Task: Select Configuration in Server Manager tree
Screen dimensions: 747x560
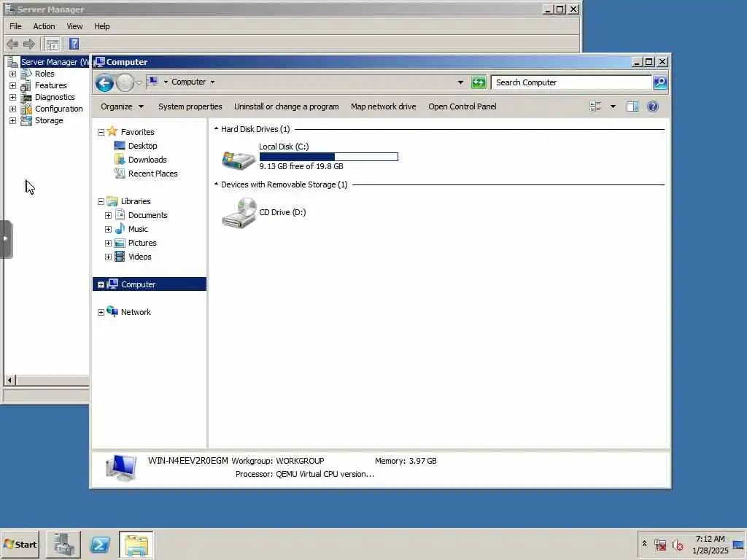Action: pyautogui.click(x=58, y=109)
